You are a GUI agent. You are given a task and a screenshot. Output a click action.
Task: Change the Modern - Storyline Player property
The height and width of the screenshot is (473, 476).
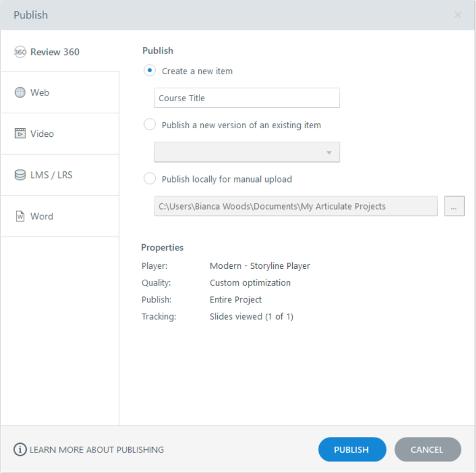pyautogui.click(x=260, y=266)
